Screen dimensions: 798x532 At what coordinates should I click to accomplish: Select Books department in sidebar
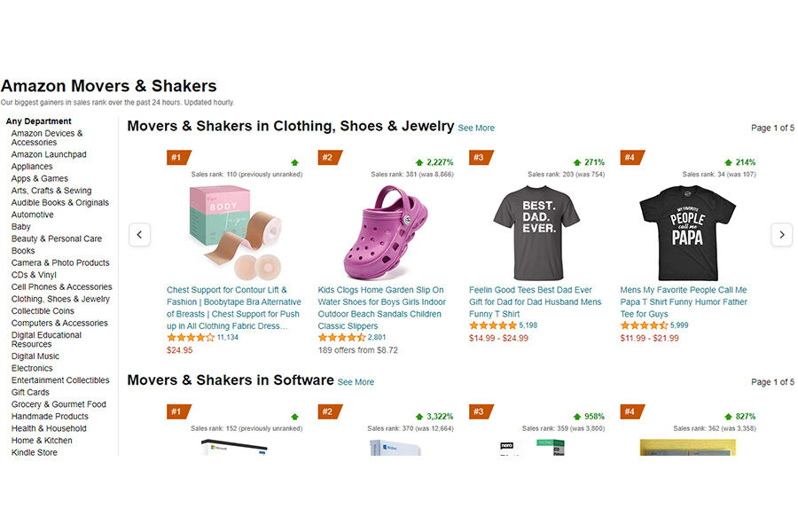pos(25,250)
